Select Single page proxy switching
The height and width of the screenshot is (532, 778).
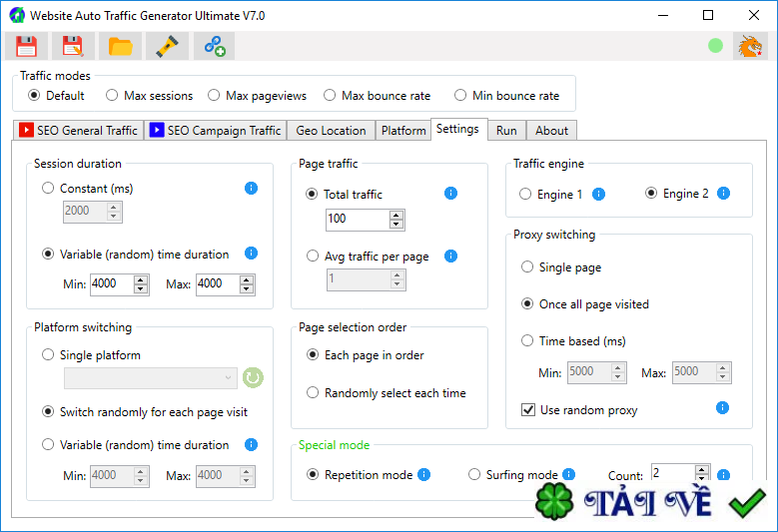click(561, 267)
